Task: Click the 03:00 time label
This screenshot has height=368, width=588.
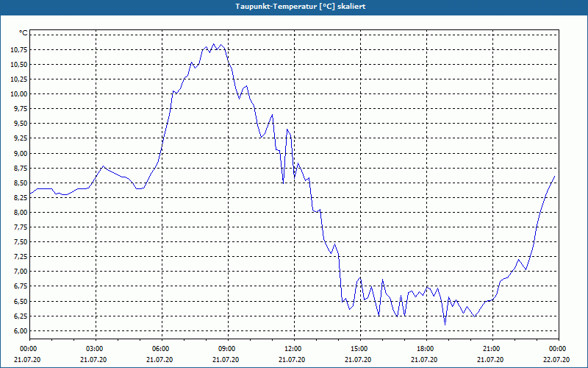Action: coord(96,349)
